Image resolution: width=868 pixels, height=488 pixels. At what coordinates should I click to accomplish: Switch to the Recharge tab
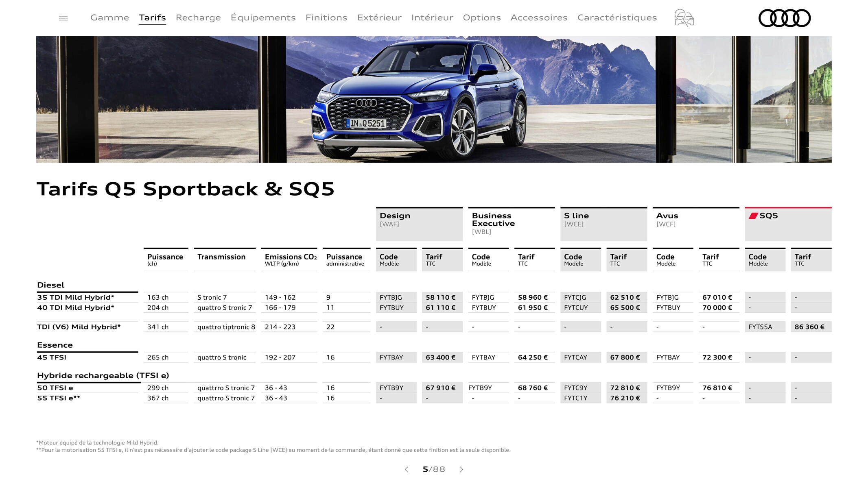[198, 17]
